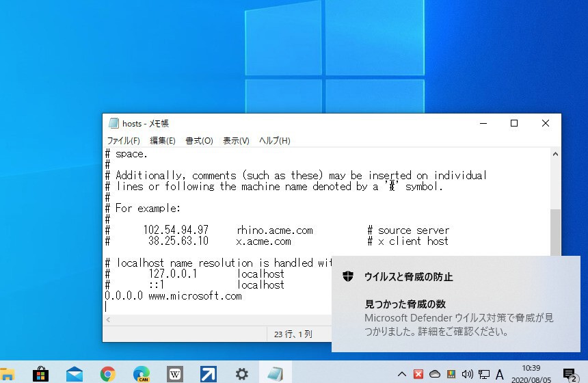Click the colorful square tray icon
The image size is (588, 383).
451,374
